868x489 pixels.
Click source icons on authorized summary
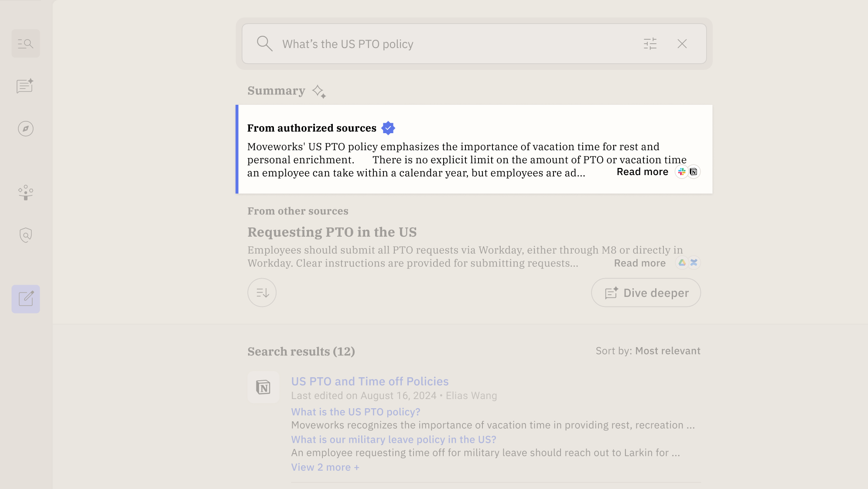(x=687, y=172)
